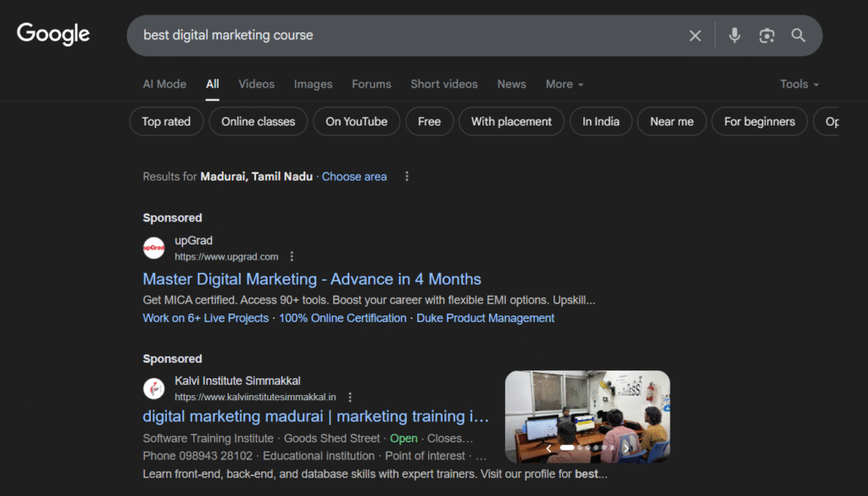Expand the More dropdown
868x496 pixels.
coord(565,84)
